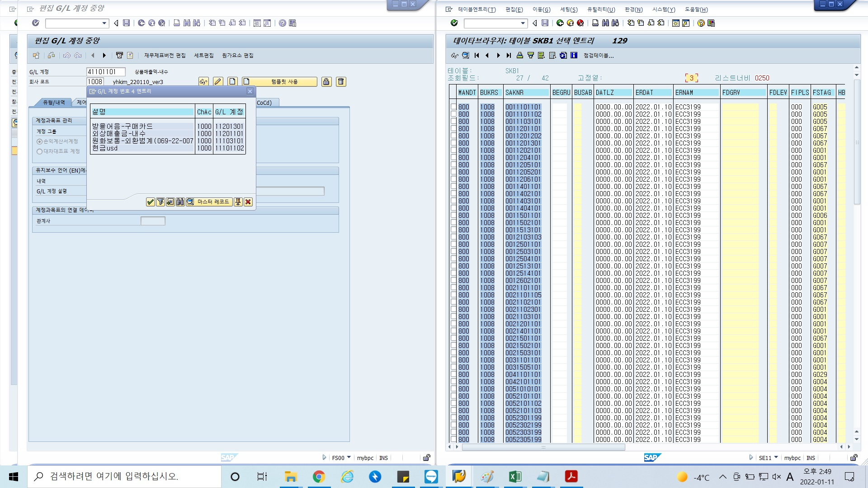Click the pin icon in G/L popup

pyautogui.click(x=238, y=202)
